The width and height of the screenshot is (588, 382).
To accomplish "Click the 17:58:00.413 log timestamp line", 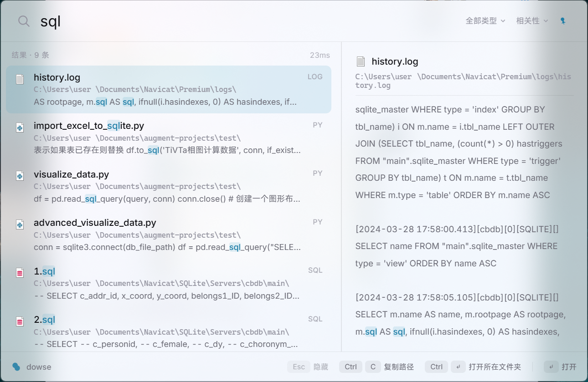I will click(457, 229).
